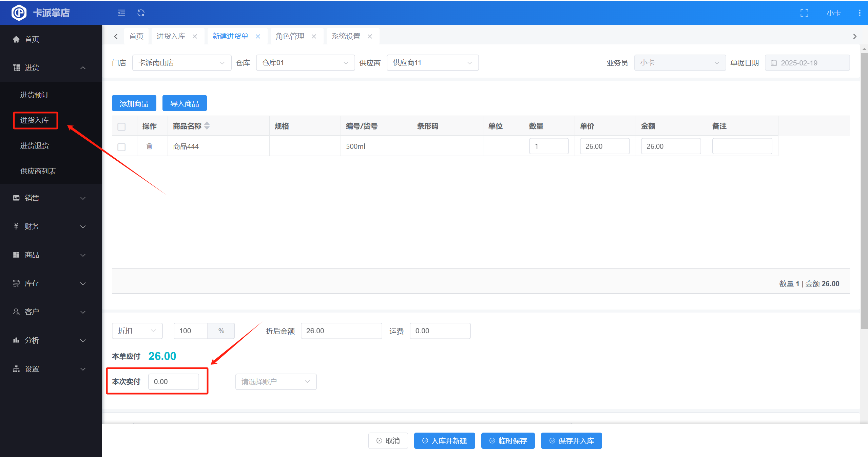868x457 pixels.
Task: Delete the 商品444 row with trash icon
Action: pos(149,146)
